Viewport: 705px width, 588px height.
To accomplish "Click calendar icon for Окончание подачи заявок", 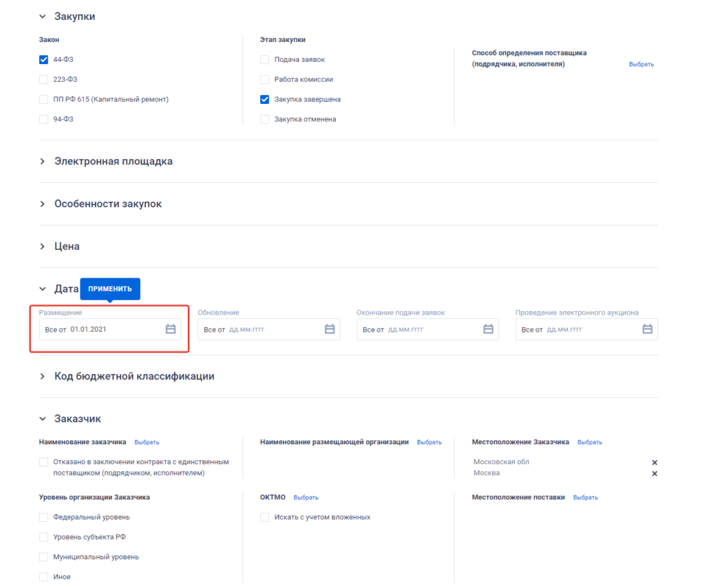I will pos(488,329).
